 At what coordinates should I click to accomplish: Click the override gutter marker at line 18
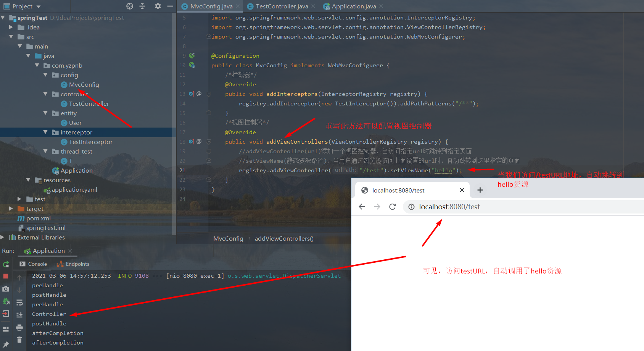pyautogui.click(x=192, y=142)
